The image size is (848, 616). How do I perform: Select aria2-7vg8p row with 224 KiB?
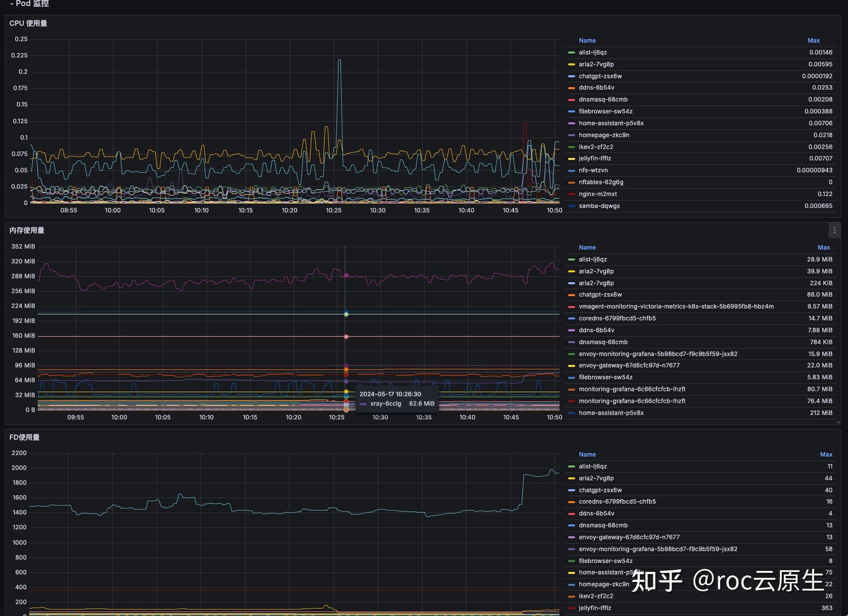click(x=596, y=283)
